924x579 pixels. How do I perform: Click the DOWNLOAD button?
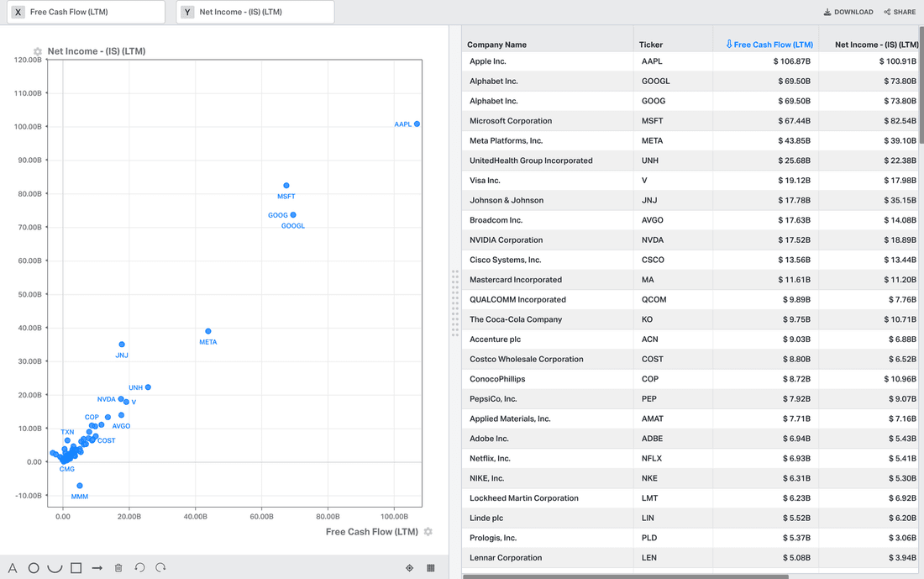click(848, 12)
